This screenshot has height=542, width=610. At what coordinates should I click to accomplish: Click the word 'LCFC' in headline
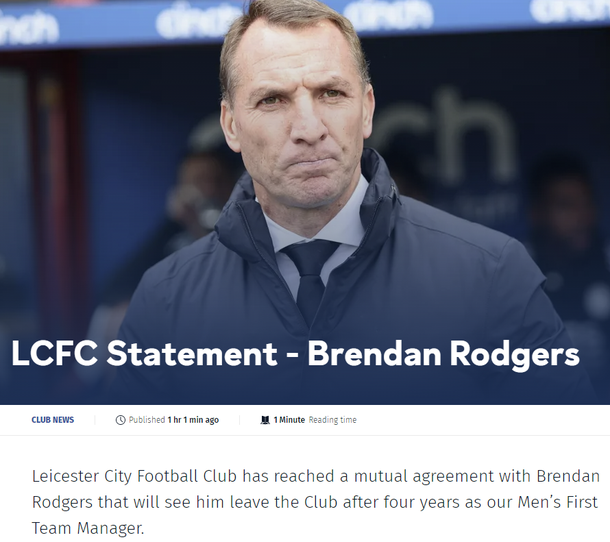point(54,353)
